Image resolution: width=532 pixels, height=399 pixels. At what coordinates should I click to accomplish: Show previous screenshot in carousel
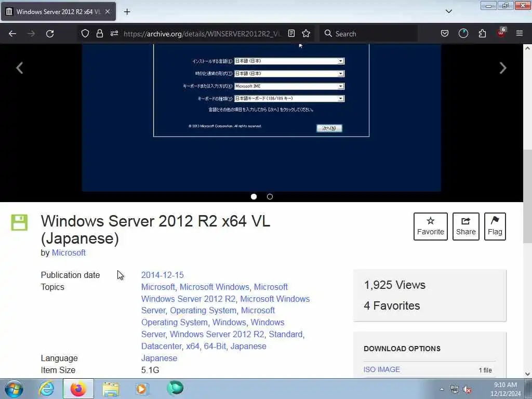point(20,68)
